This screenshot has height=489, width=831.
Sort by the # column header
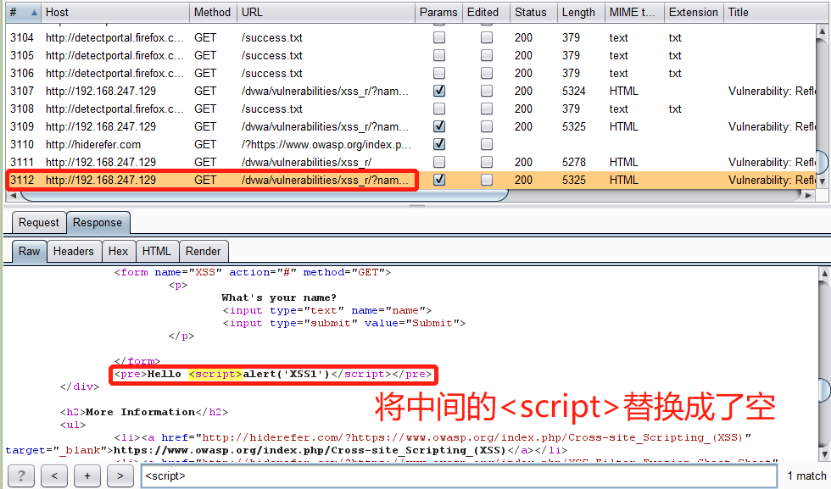23,12
